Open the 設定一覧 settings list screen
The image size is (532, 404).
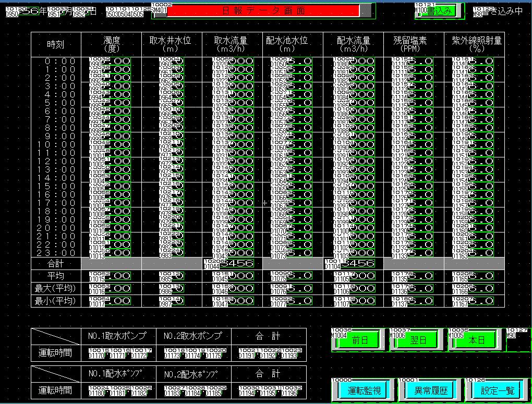(497, 390)
